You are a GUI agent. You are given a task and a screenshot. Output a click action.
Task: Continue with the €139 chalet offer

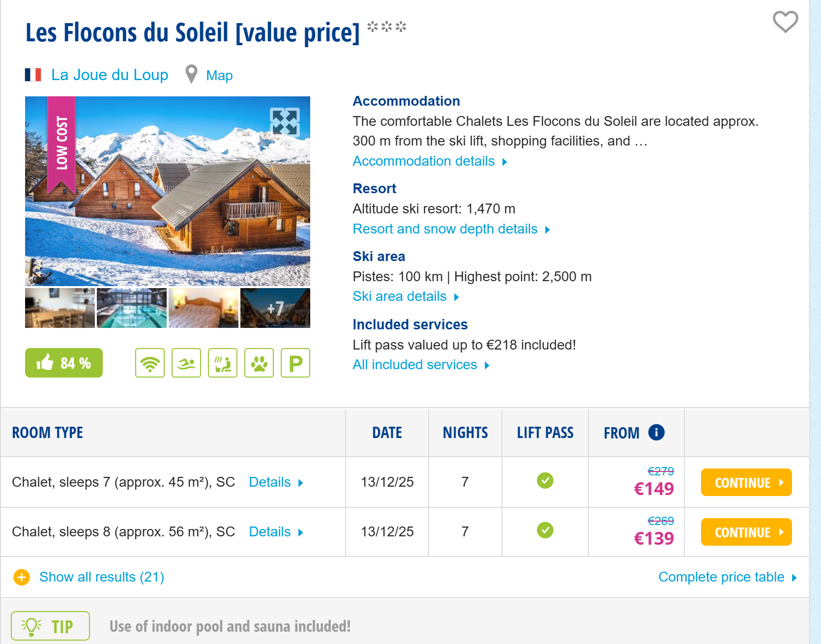click(x=746, y=532)
